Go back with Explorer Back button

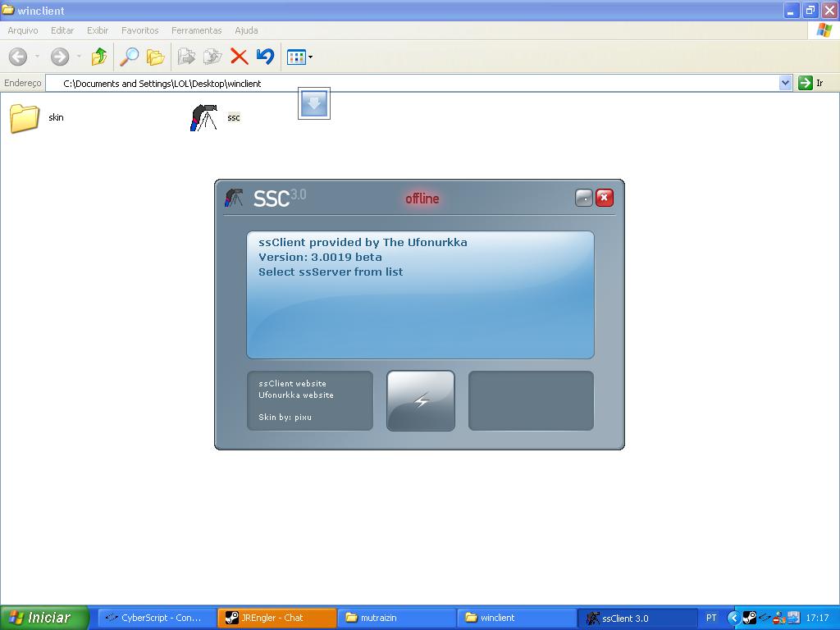pos(18,57)
